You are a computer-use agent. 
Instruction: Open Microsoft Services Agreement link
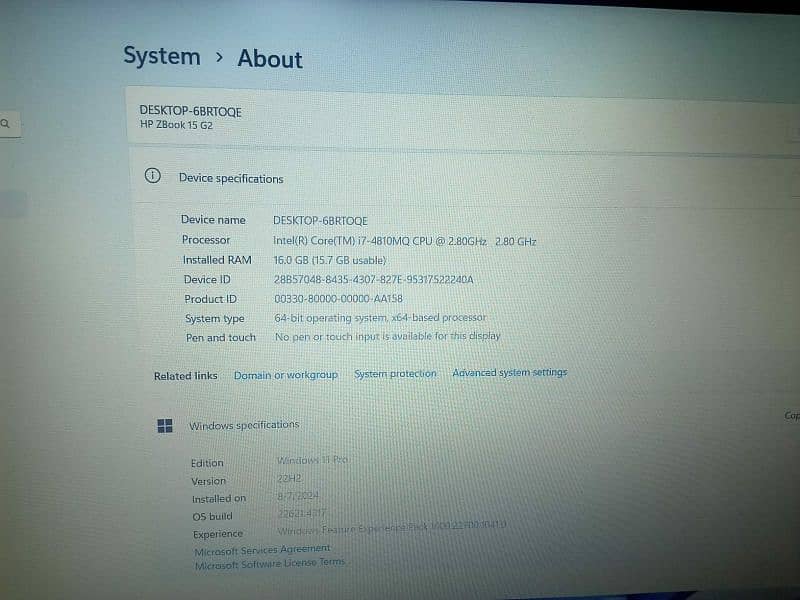(x=263, y=549)
